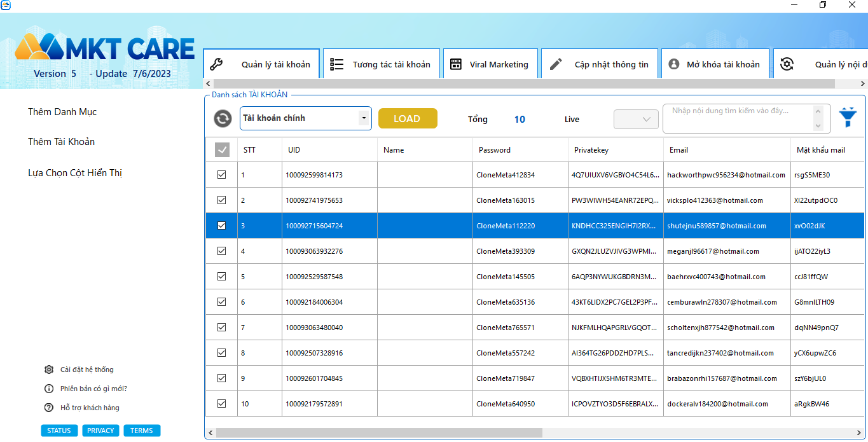Screen dimensions: 868x442
Task: Uncheck the checkbox for row 7
Action: pos(222,328)
